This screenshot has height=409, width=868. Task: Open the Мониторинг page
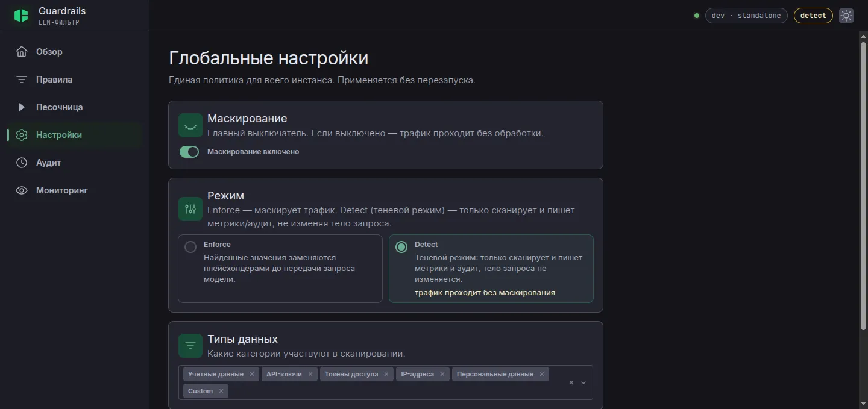(x=75, y=190)
